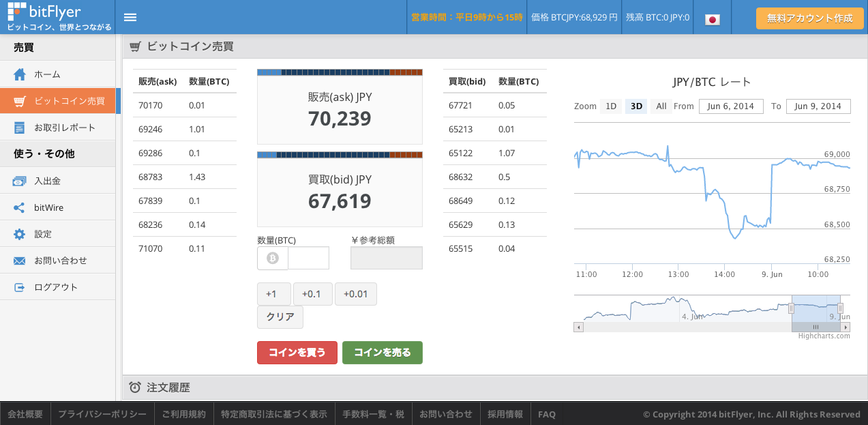Image resolution: width=868 pixels, height=425 pixels.
Task: Click the settings gear icon
Action: pyautogui.click(x=20, y=234)
